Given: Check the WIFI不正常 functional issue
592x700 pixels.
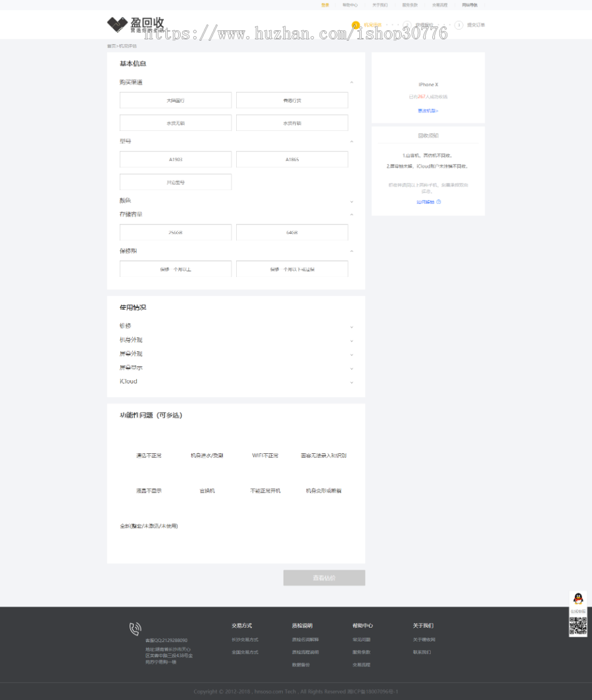Looking at the screenshot, I should click(265, 456).
